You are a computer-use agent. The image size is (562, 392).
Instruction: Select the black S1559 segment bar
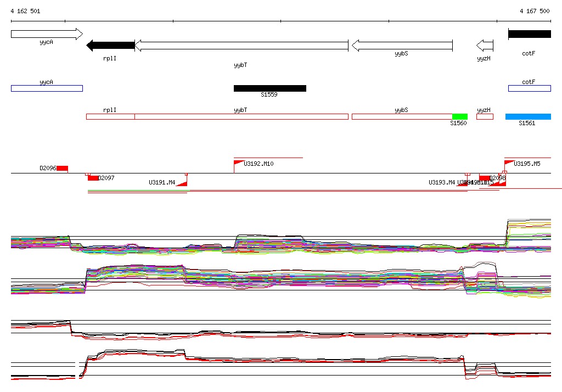[270, 88]
